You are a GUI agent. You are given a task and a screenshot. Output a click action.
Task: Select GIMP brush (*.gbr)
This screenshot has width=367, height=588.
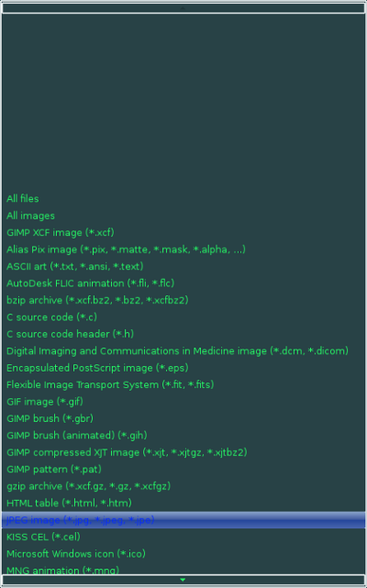[183, 418]
